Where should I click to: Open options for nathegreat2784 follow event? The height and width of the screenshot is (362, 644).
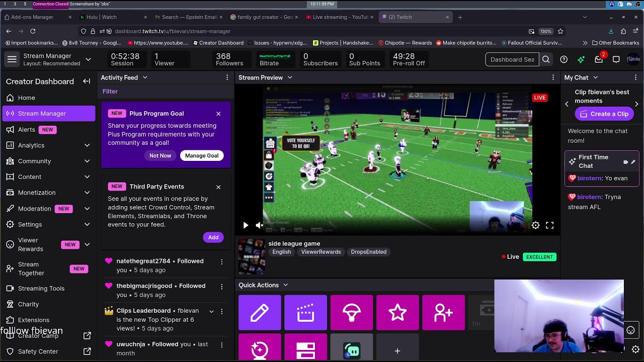click(221, 261)
